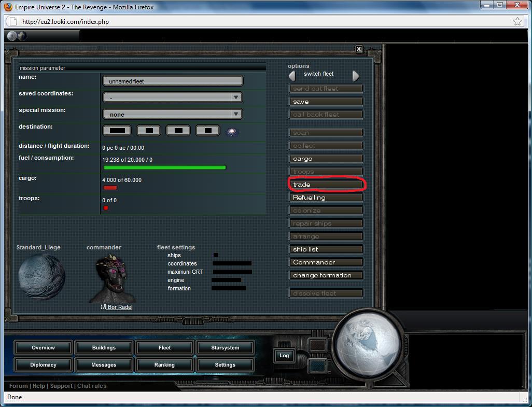Click the planet icons at top left

(x=17, y=36)
